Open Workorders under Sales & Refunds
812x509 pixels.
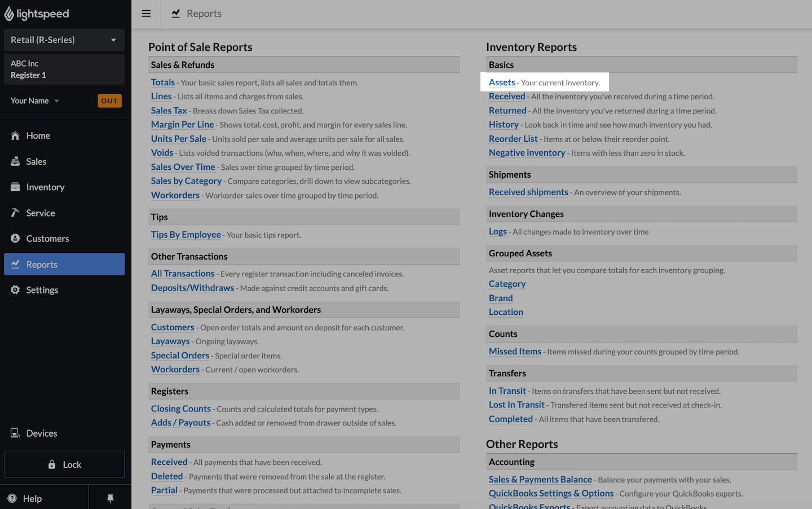(175, 195)
